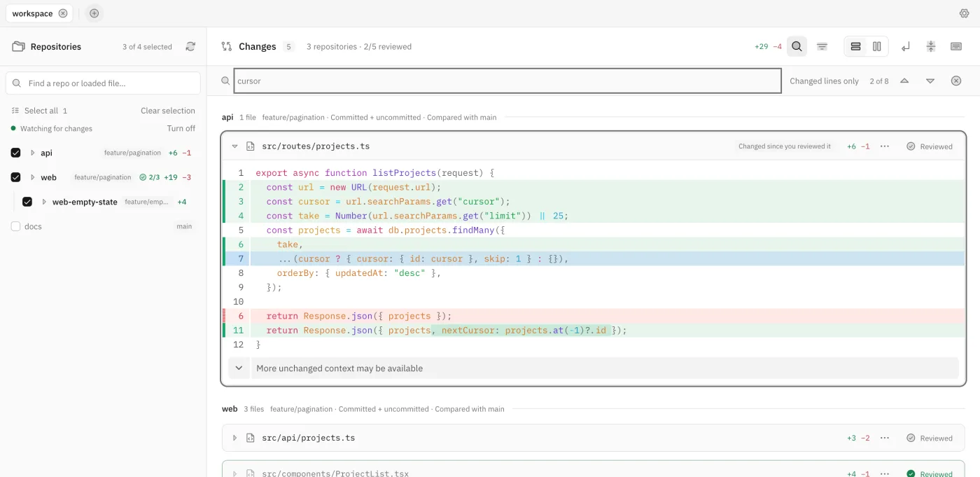Clear the cursor search with X icon
This screenshot has width=980, height=477.
[x=956, y=81]
